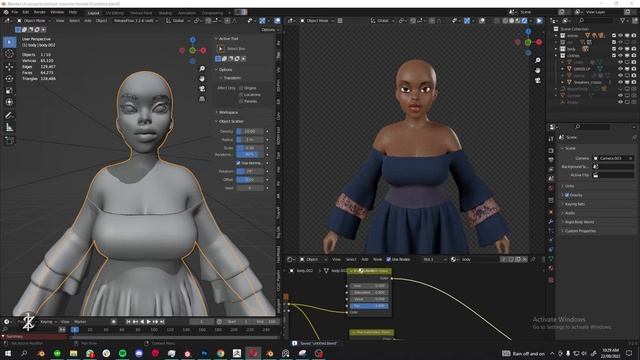Adjust the Randomize slider in Object Scatter
The image size is (640, 360).
(250, 154)
